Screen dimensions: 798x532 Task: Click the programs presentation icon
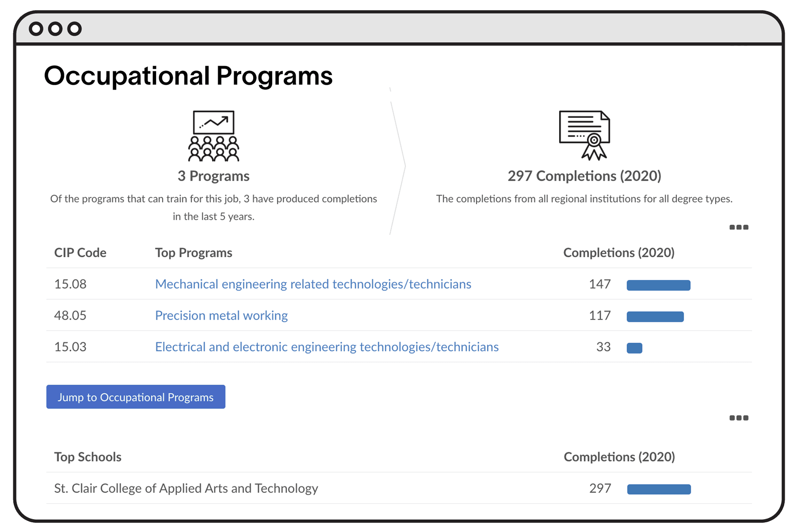tap(214, 136)
